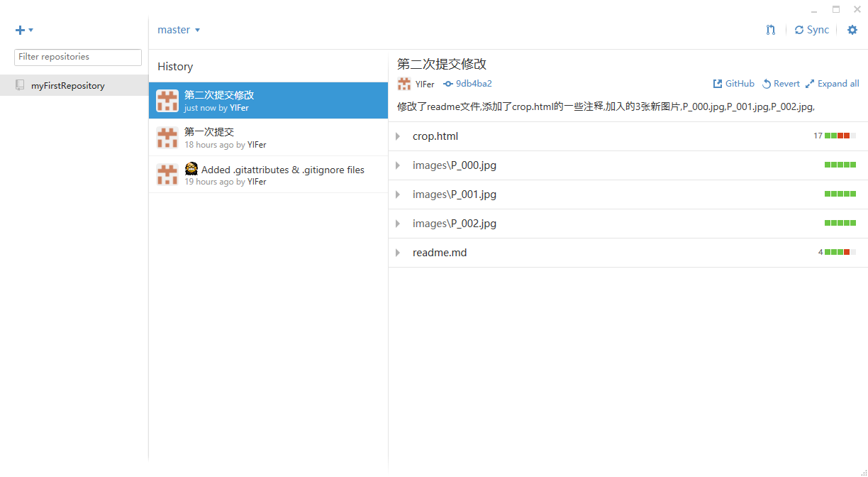Click the YIFer author name in the commit header
This screenshot has height=477, width=868.
(425, 84)
